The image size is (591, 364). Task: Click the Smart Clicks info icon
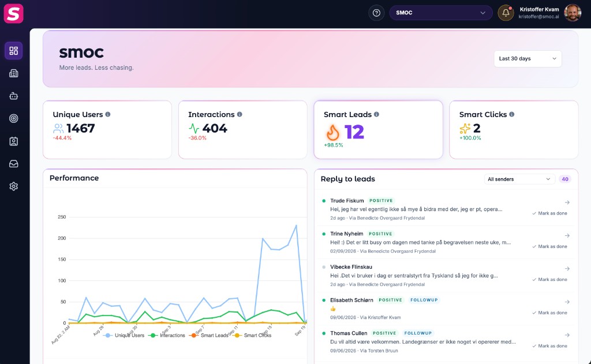pos(511,114)
